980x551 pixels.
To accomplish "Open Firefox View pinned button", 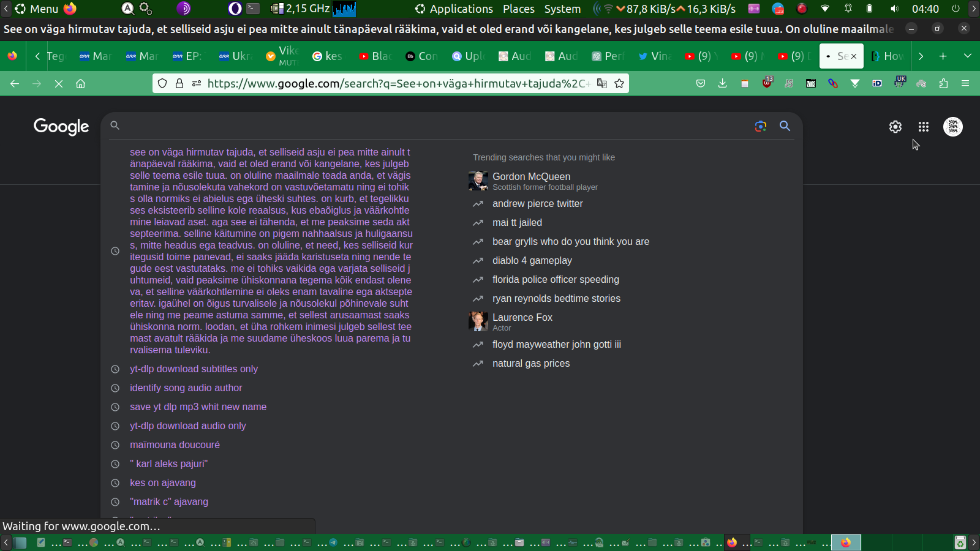I will click(x=12, y=56).
